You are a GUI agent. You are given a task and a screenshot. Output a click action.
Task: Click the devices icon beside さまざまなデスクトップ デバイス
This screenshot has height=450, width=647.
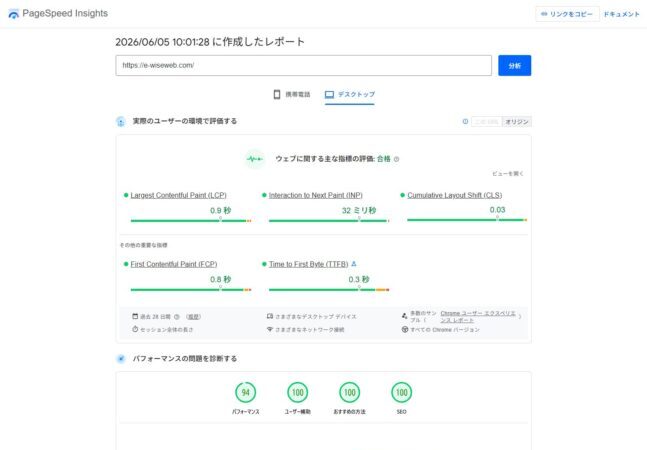[x=270, y=316]
